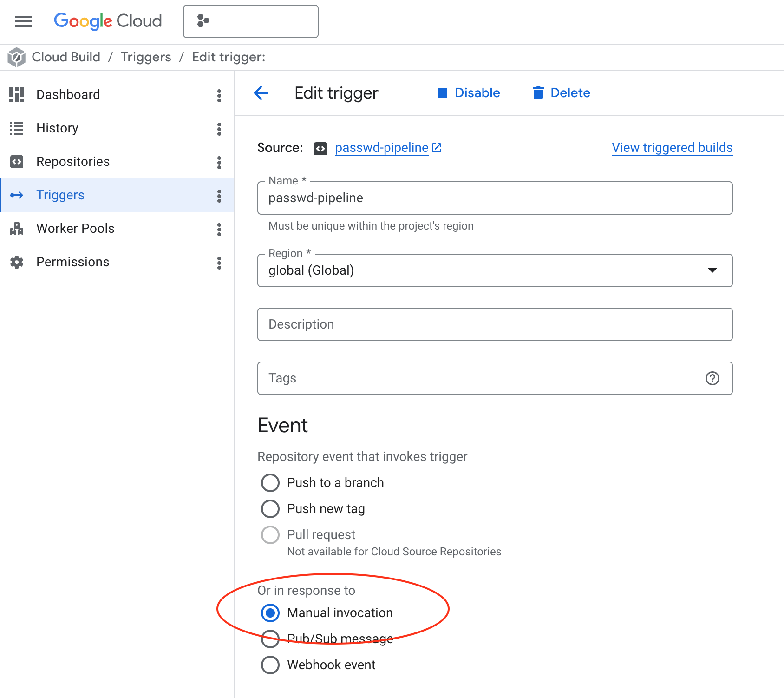Open View triggered builds link
784x698 pixels.
coord(672,148)
